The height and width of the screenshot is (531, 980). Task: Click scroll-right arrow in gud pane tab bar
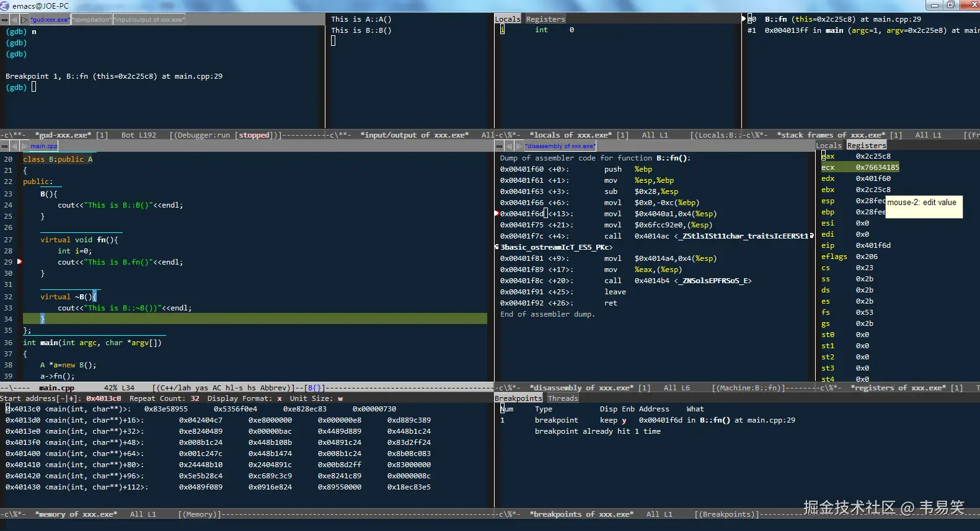(24, 20)
